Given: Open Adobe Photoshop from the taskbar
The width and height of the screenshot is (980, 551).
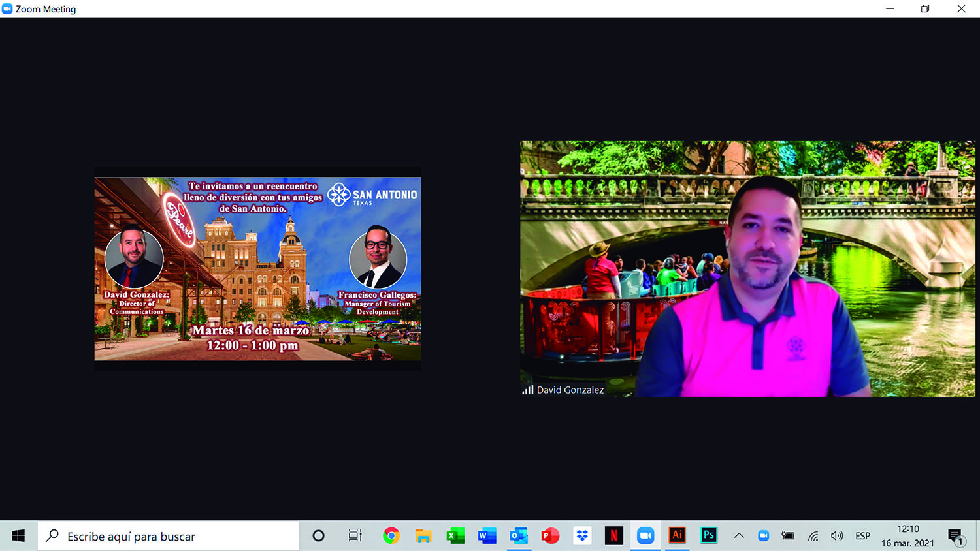Looking at the screenshot, I should pyautogui.click(x=709, y=535).
